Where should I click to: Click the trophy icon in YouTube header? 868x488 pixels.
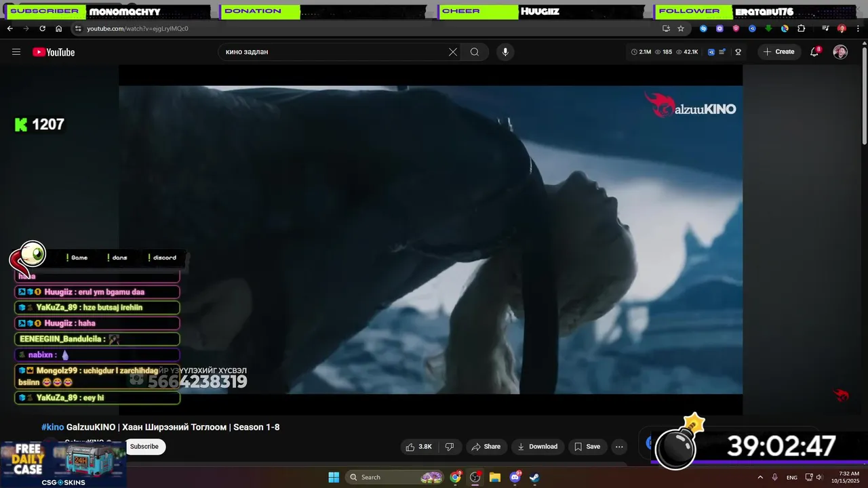click(x=738, y=52)
